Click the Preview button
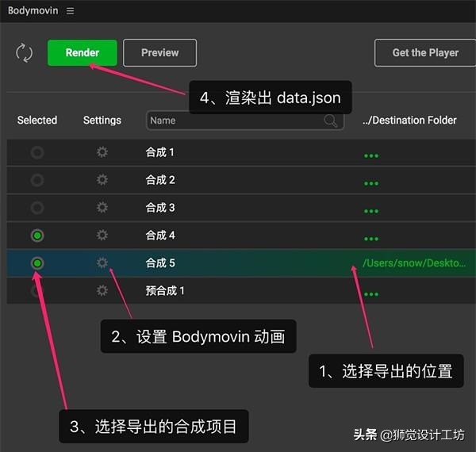Viewport: 476px width, 452px height. click(x=159, y=52)
